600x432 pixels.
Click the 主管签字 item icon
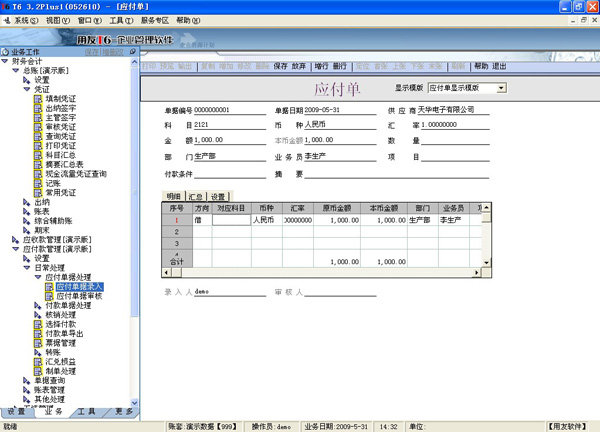click(x=38, y=117)
